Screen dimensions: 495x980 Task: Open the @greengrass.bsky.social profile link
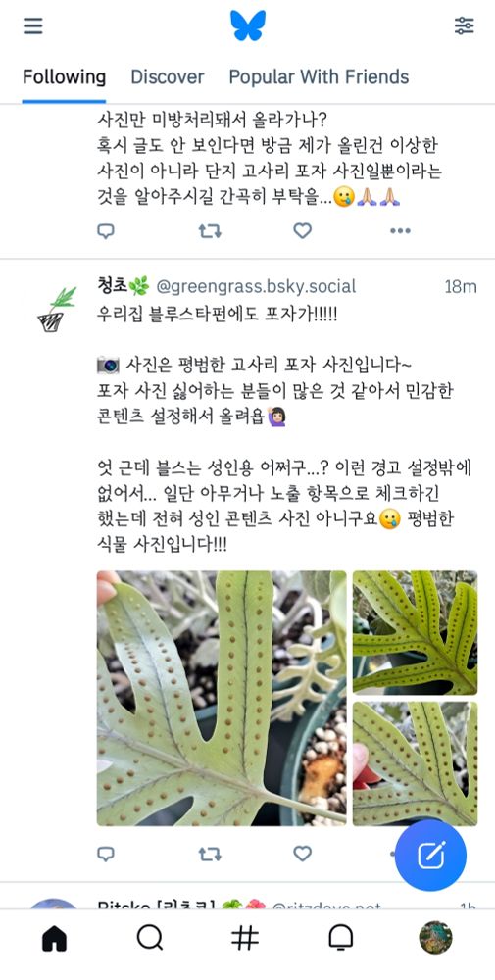click(x=256, y=287)
